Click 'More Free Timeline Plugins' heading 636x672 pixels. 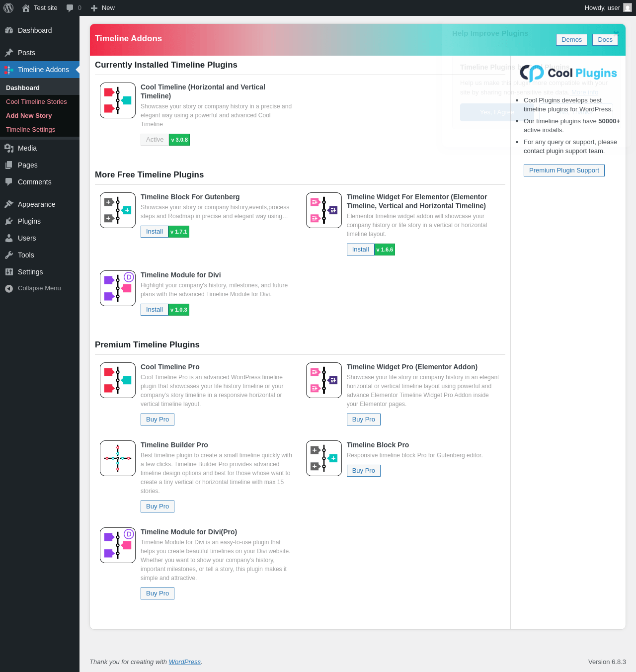point(149,175)
